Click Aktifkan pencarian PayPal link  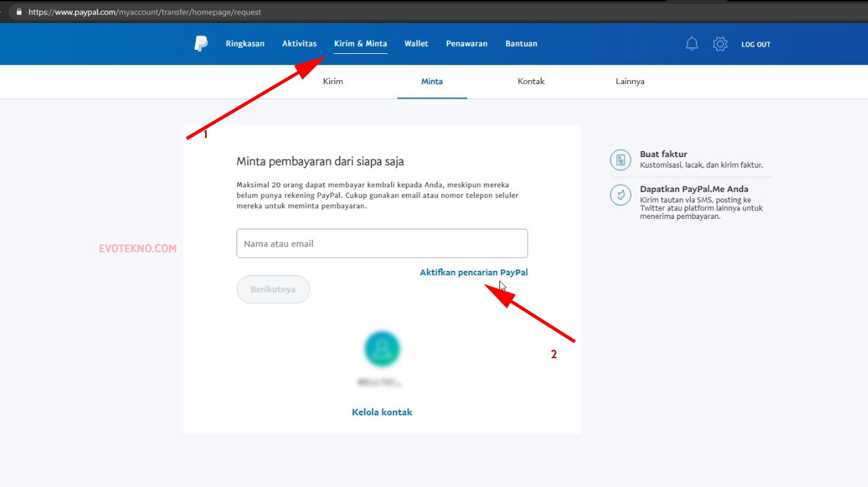(474, 272)
